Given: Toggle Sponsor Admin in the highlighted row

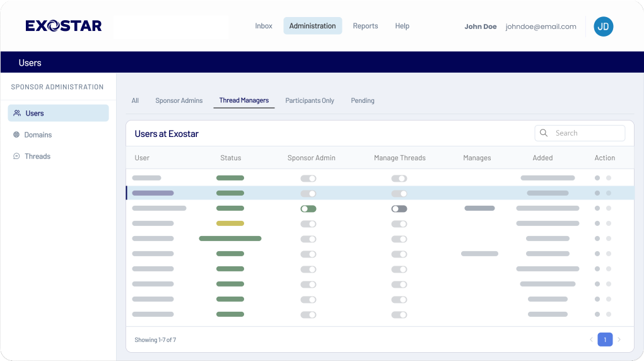Looking at the screenshot, I should click(308, 194).
